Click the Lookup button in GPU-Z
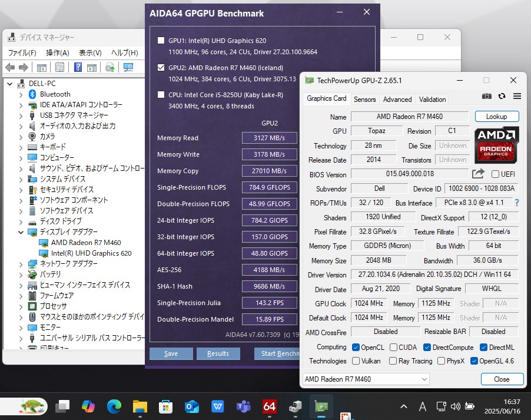Image resolution: width=531 pixels, height=420 pixels. (x=497, y=116)
